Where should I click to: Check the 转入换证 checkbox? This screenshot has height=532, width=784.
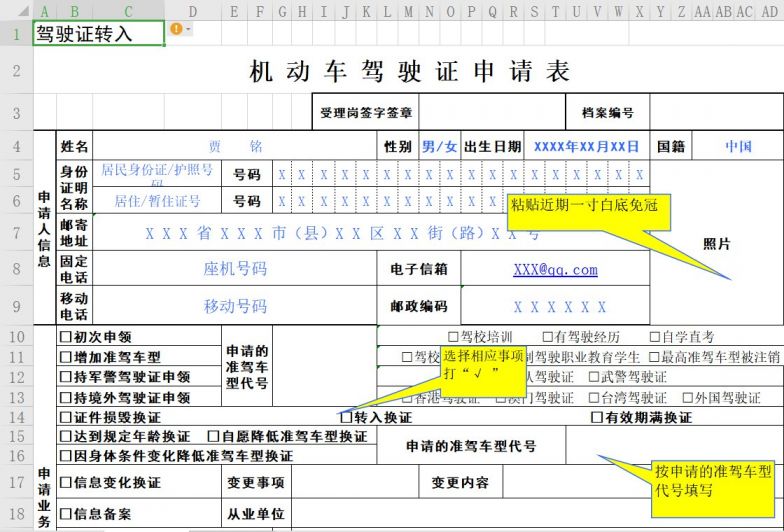point(346,417)
